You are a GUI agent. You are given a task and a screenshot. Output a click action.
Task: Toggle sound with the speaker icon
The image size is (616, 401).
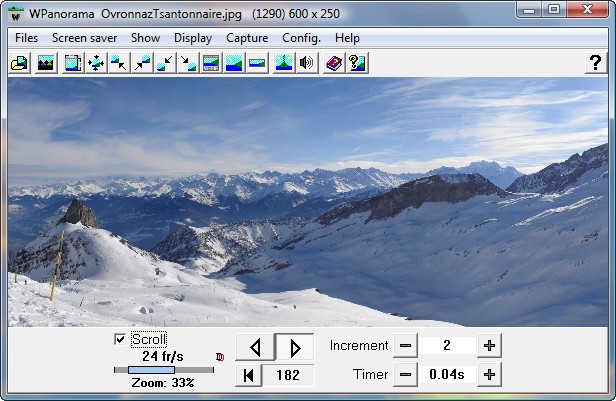[307, 63]
